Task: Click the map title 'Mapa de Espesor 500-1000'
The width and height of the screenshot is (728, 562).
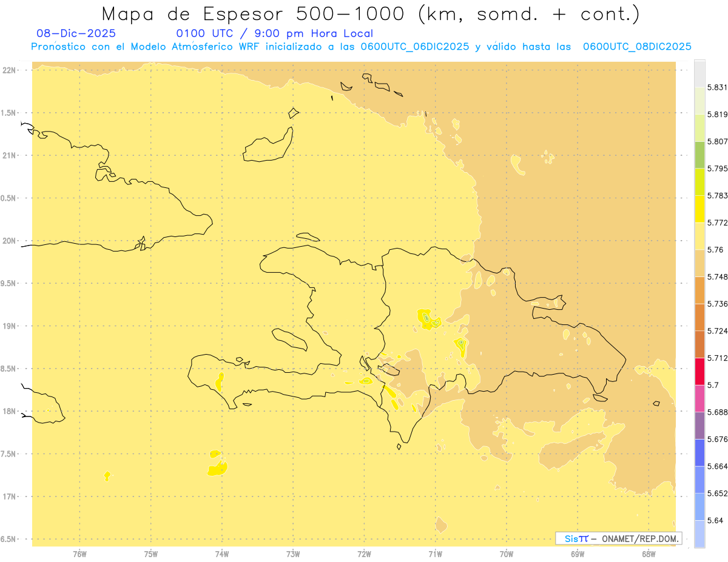Action: pos(257,14)
